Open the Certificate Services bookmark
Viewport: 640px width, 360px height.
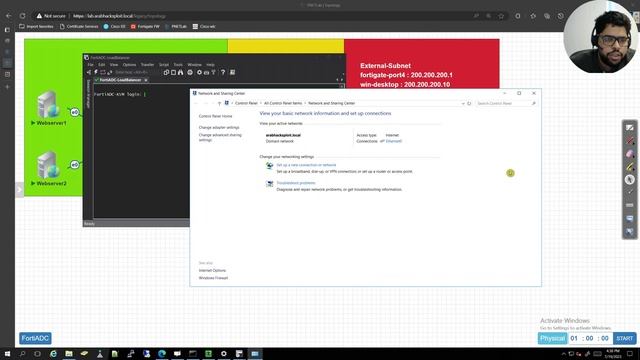tap(79, 27)
